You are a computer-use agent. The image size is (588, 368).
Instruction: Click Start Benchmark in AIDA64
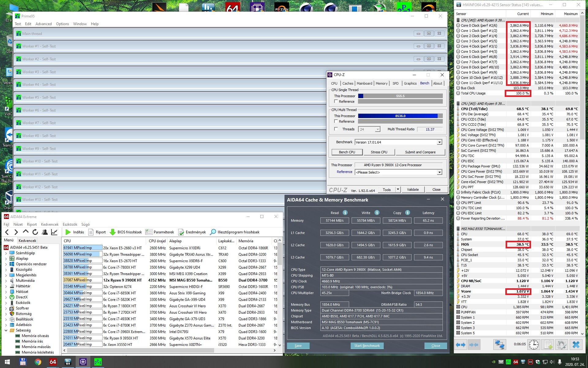coord(367,346)
